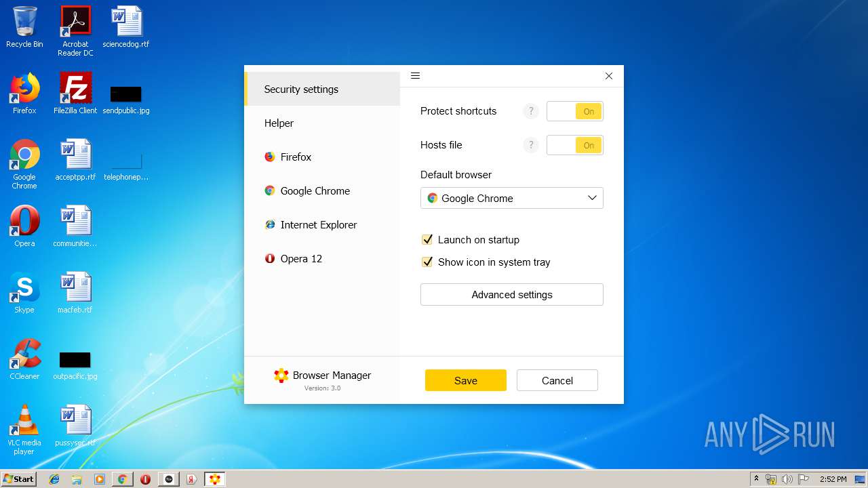Viewport: 868px width, 488px height.
Task: Open the Opera 12 sidebar section
Action: tap(322, 258)
